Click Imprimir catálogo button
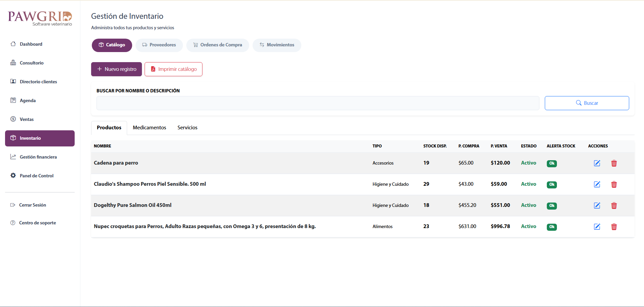The height and width of the screenshot is (307, 644). coord(174,69)
